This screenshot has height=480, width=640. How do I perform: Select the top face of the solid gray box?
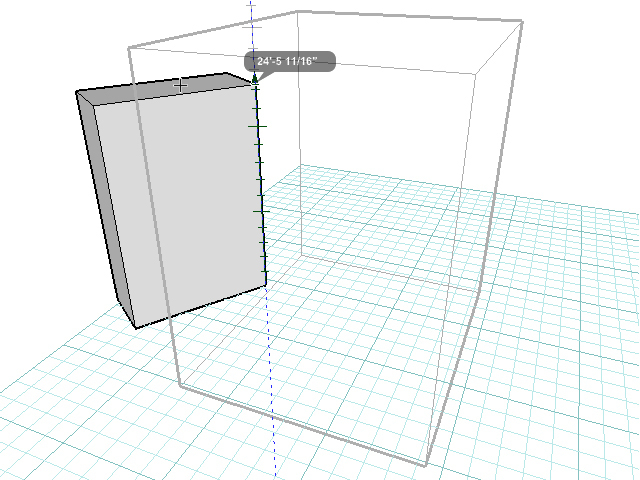pos(165,89)
